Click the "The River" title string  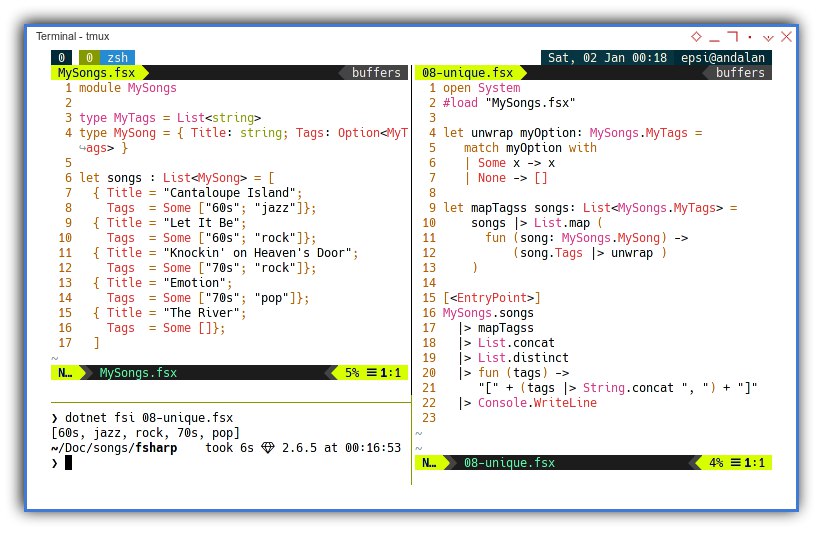pyautogui.click(x=202, y=312)
